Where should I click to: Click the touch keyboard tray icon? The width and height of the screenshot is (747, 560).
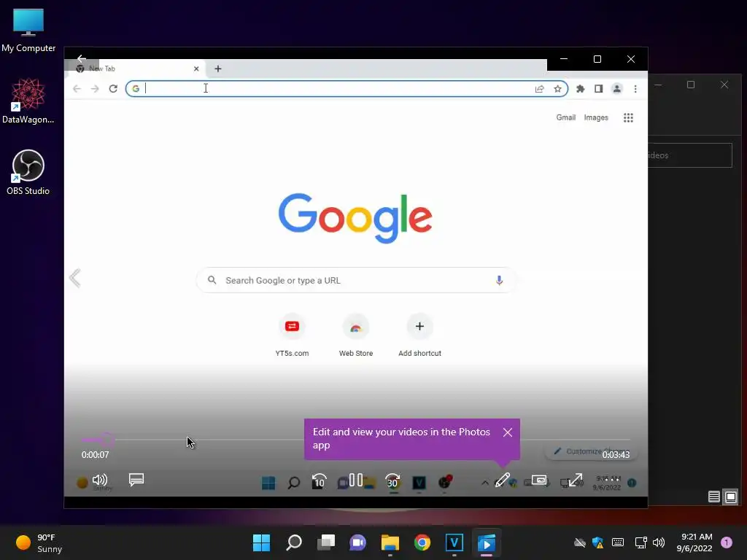(x=618, y=542)
